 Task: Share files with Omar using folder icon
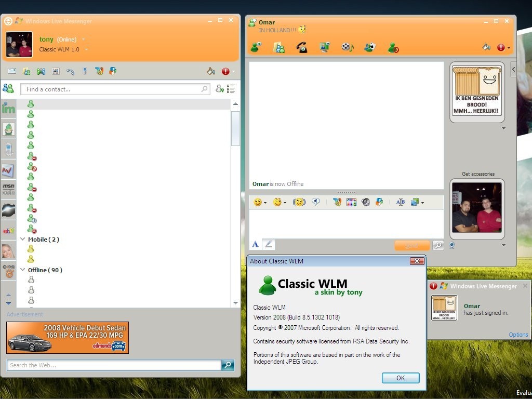click(279, 47)
